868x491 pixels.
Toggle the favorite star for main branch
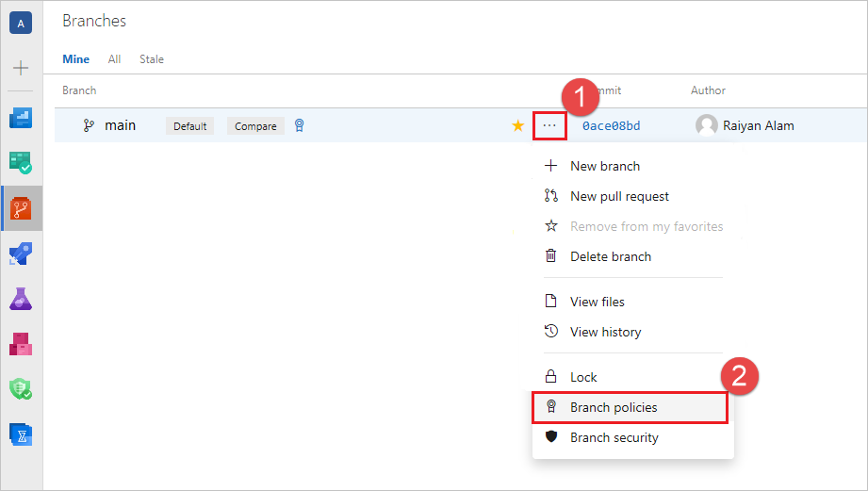(518, 125)
